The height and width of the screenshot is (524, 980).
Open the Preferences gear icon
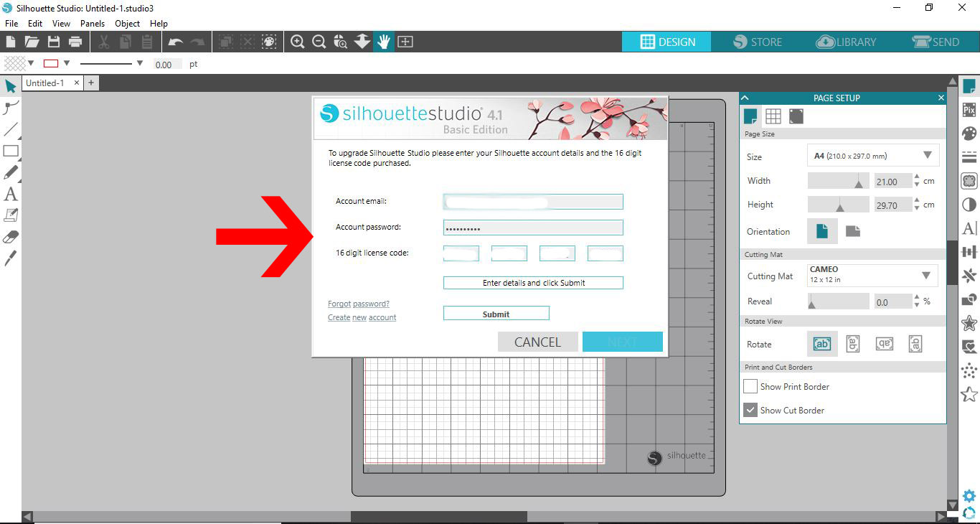(969, 496)
